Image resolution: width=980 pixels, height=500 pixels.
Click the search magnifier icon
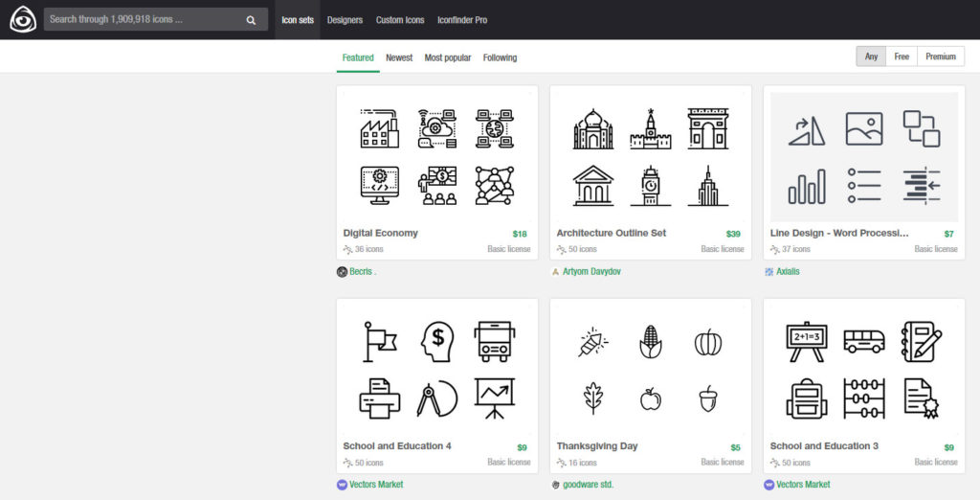point(251,19)
